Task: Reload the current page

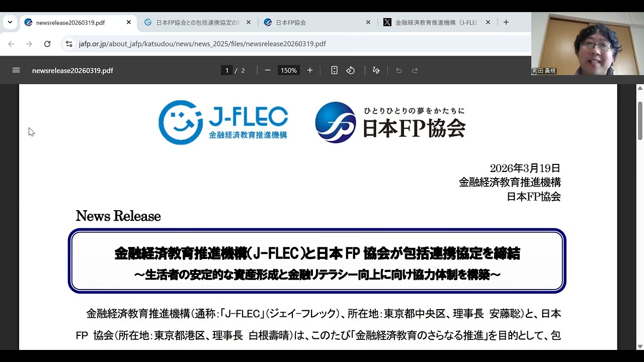Action: tap(47, 44)
